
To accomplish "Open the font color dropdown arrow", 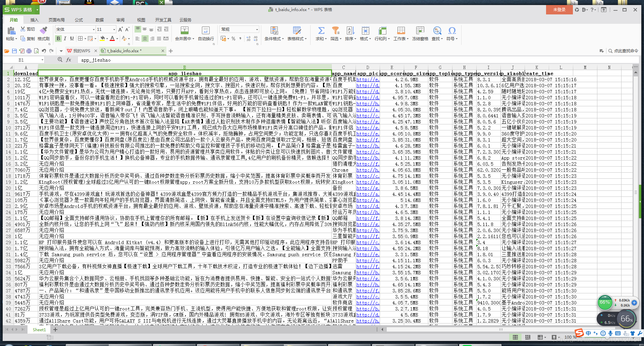I will pos(117,39).
